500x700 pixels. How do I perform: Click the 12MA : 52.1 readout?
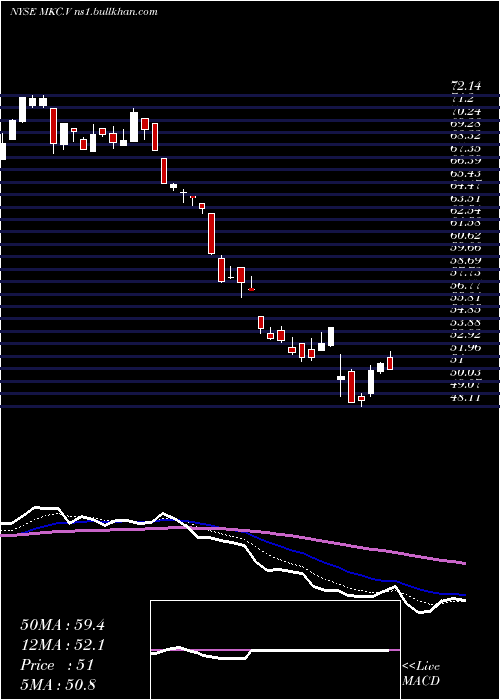click(62, 645)
